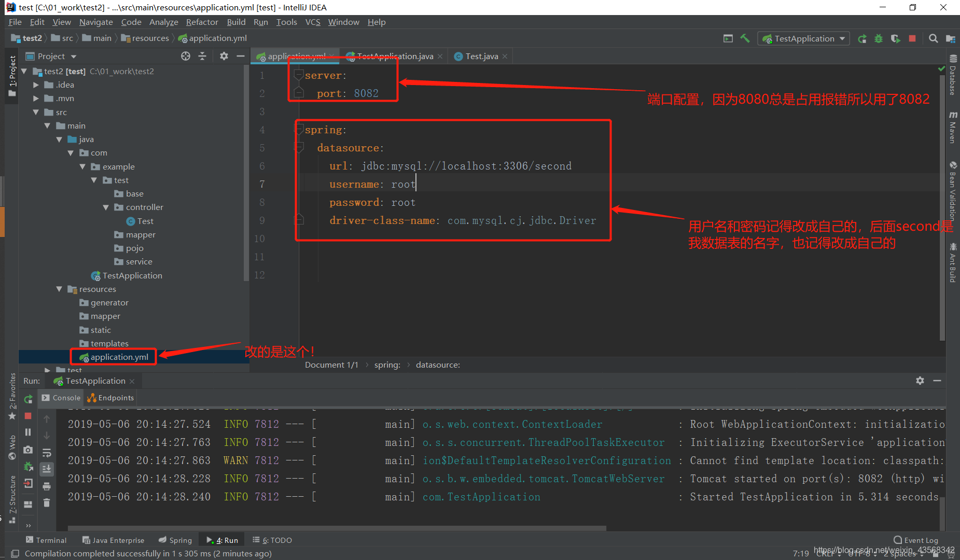Screen dimensions: 960x560
Task: Open Search Everywhere magnifier icon
Action: tap(933, 38)
